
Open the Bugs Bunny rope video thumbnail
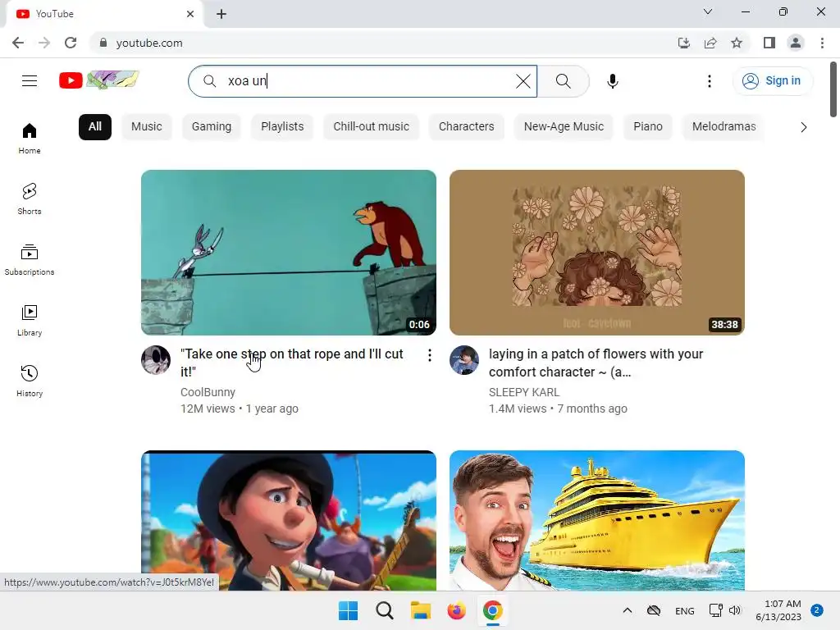289,253
